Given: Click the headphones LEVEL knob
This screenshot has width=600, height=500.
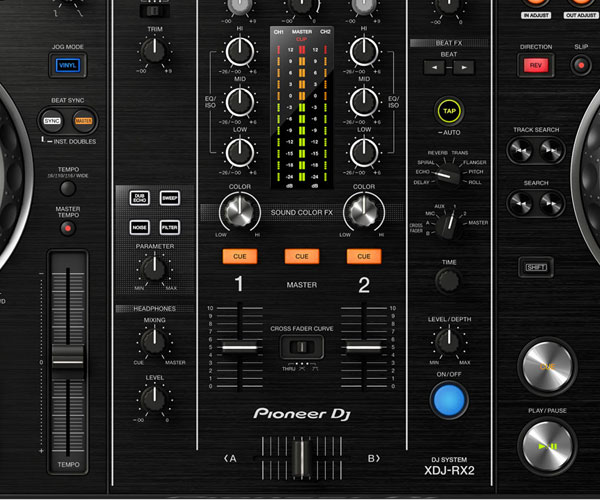Looking at the screenshot, I should point(155,399).
